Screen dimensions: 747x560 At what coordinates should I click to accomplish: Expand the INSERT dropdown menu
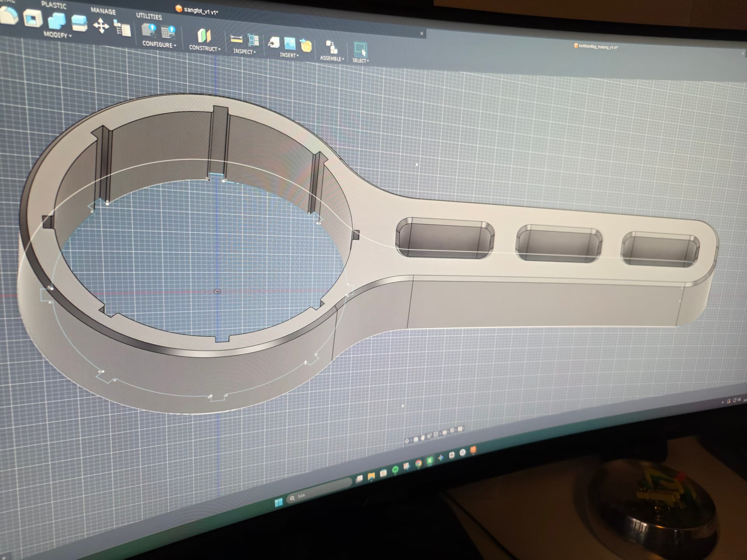[289, 55]
